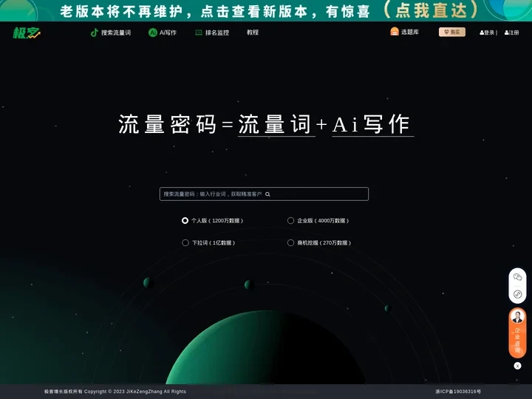Select 商机挖掘 (270万数据) radio
This screenshot has width=532, height=399.
pyautogui.click(x=291, y=242)
